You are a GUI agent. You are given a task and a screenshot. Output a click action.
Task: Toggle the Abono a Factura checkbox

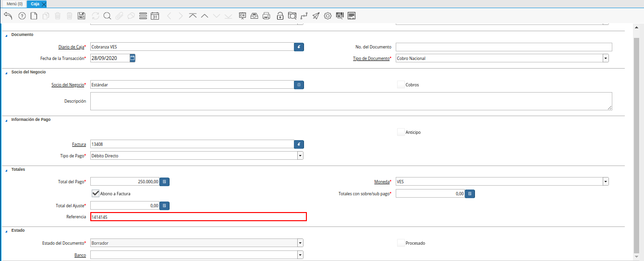(x=96, y=193)
